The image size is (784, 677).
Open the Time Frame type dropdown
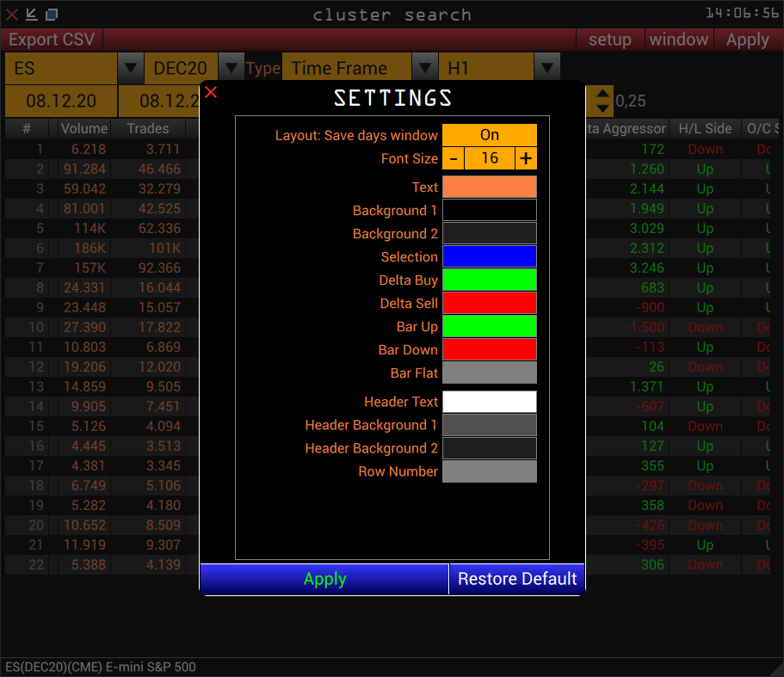pos(424,66)
